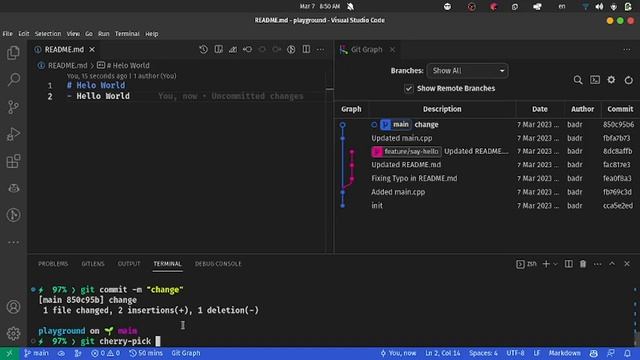Open terminal panel more actions
This screenshot has width=640, height=360.
coord(598,264)
